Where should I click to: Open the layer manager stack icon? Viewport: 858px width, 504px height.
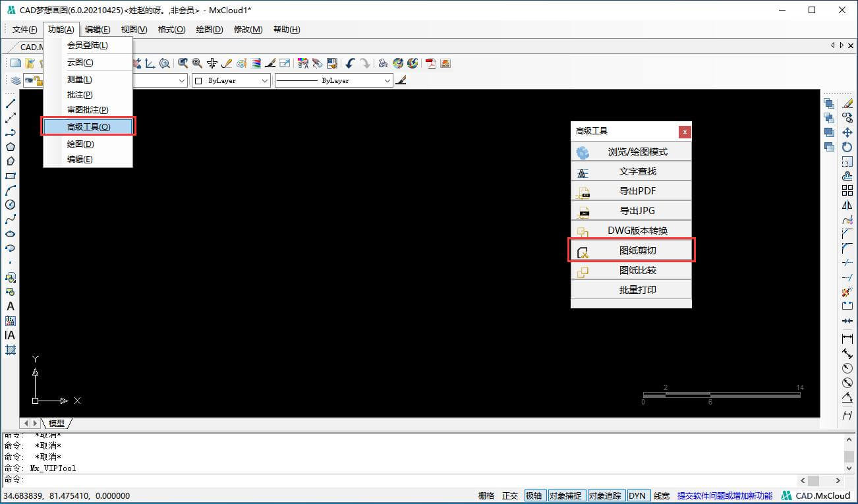pos(15,80)
